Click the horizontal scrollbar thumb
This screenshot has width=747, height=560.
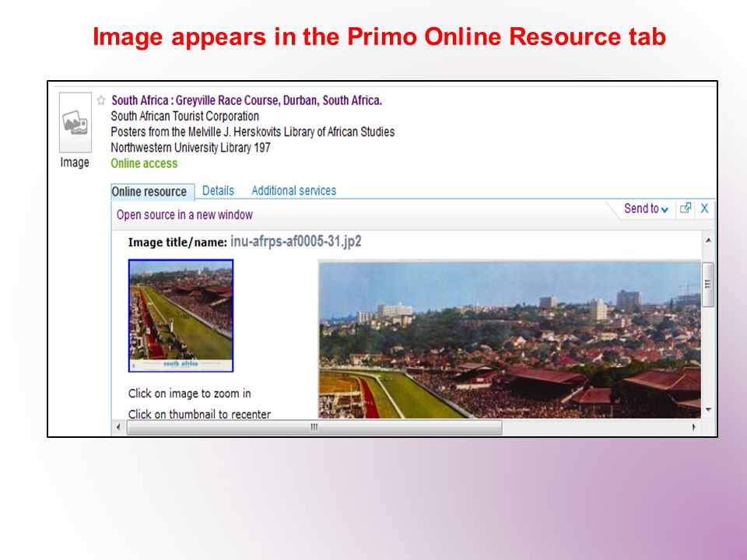tap(314, 427)
